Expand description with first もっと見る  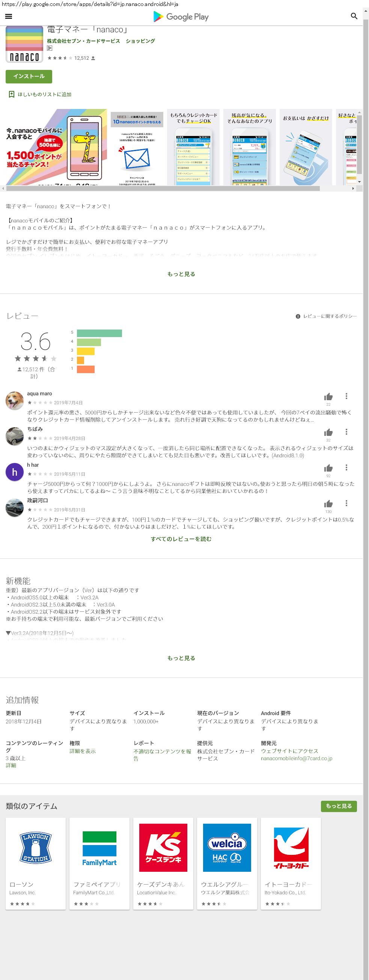(181, 274)
